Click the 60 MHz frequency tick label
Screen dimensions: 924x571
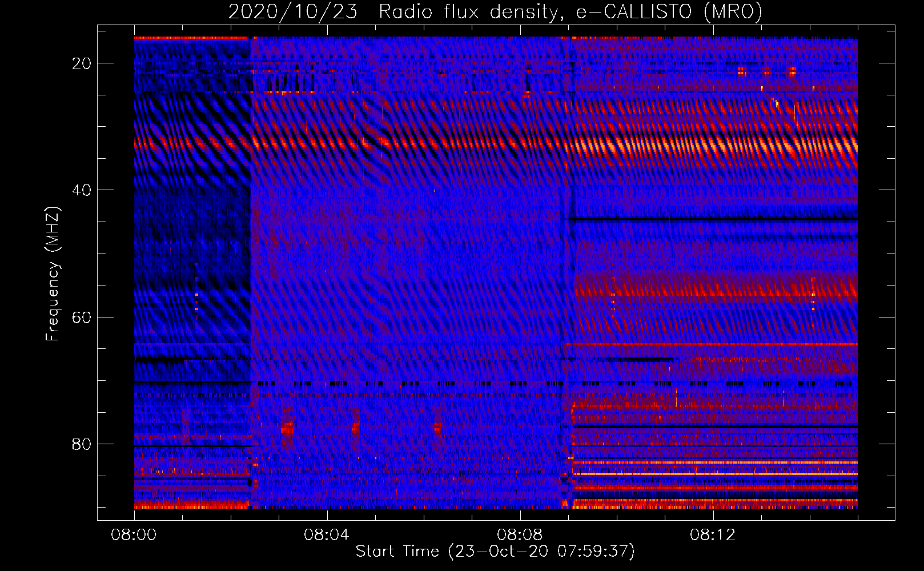[x=82, y=317]
